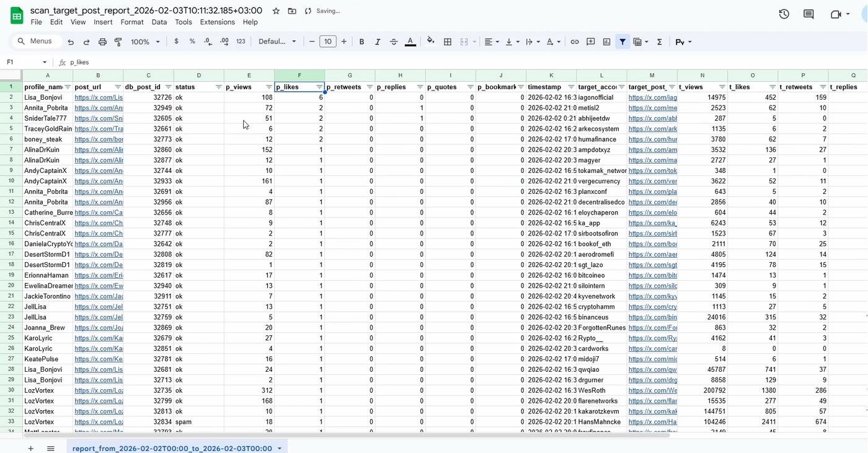The height and width of the screenshot is (453, 868).
Task: Toggle the filter button off
Action: tap(622, 42)
